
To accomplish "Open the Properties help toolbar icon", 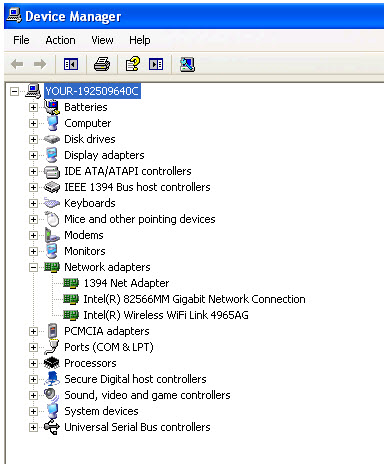I will 133,64.
